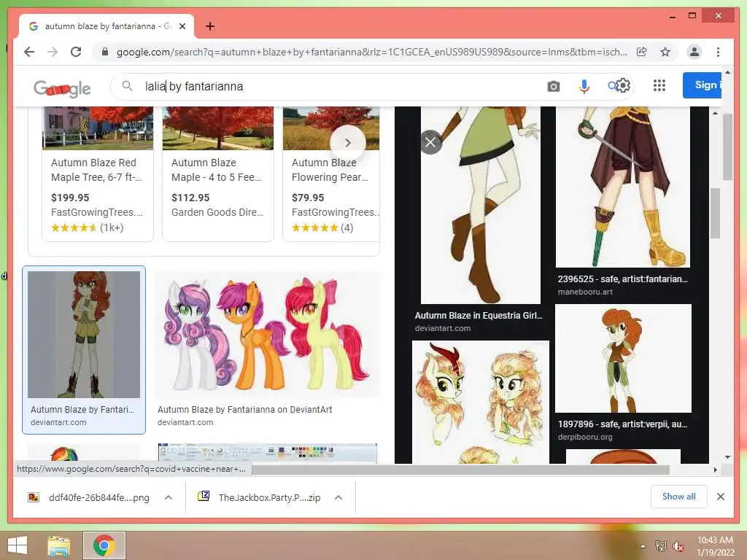Start voice search with the microphone
The width and height of the screenshot is (747, 560).
tap(584, 86)
